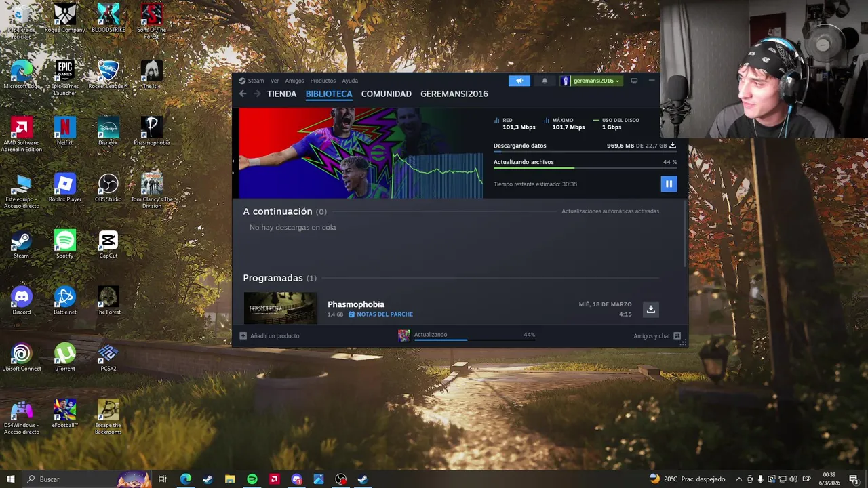Image resolution: width=868 pixels, height=488 pixels.
Task: Click the eFootball download banner image
Action: tap(360, 152)
